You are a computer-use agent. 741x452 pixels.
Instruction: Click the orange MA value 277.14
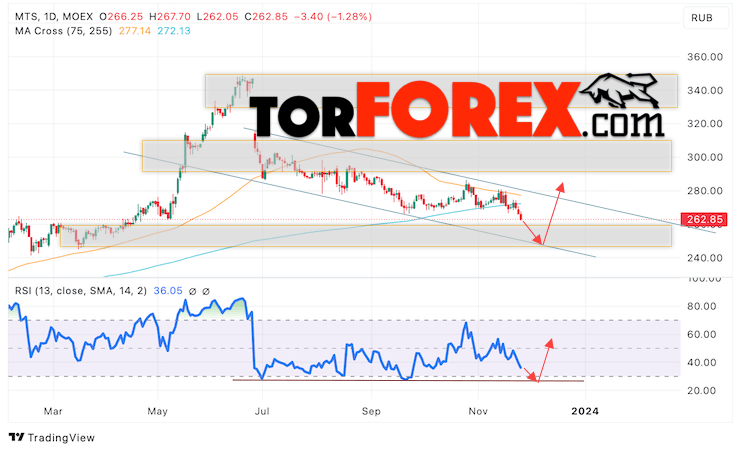135,31
